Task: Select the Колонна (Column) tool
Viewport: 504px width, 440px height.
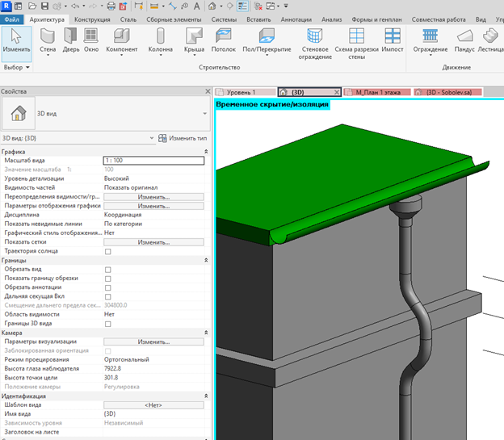Action: click(x=161, y=42)
